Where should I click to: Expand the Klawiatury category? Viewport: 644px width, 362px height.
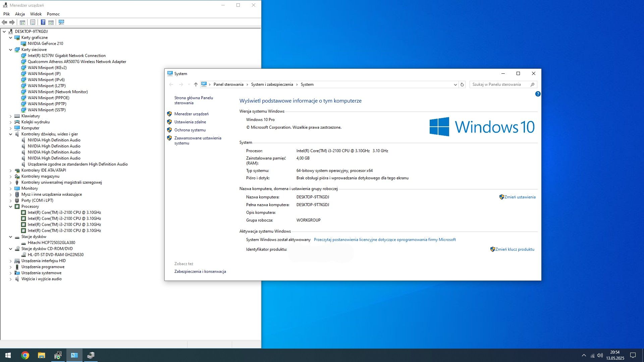(10, 116)
